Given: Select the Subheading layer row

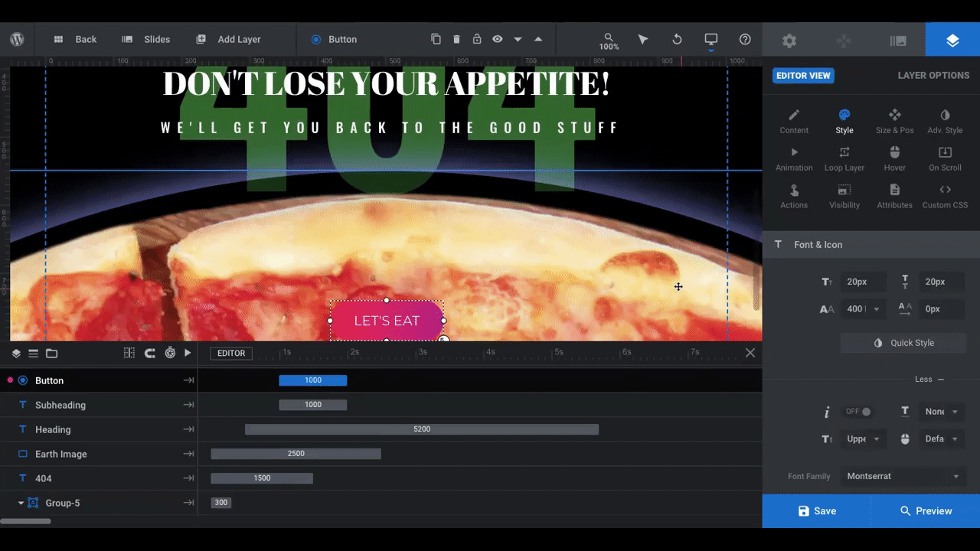Looking at the screenshot, I should click(x=99, y=405).
